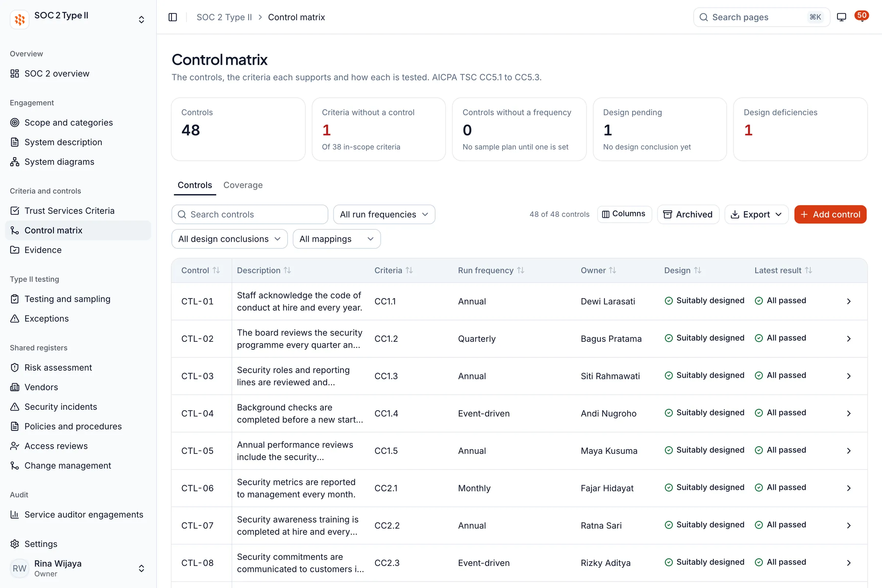Go to Testing and sampling
This screenshot has width=882, height=588.
pyautogui.click(x=78, y=299)
